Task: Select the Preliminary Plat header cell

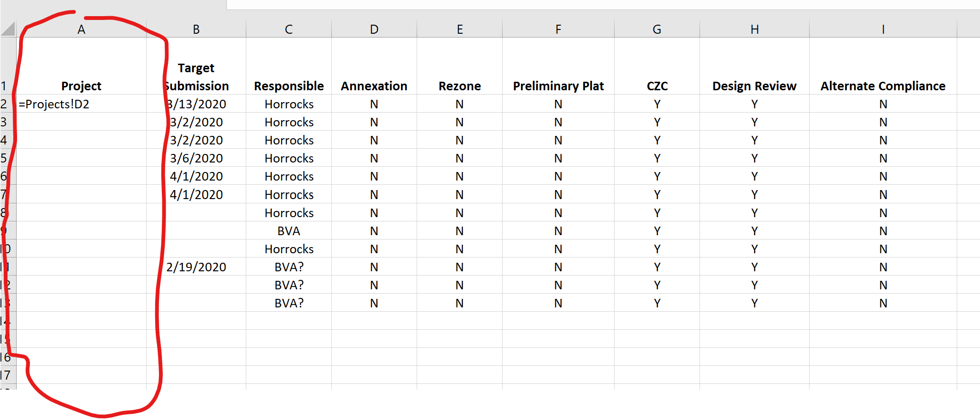Action: tap(558, 66)
